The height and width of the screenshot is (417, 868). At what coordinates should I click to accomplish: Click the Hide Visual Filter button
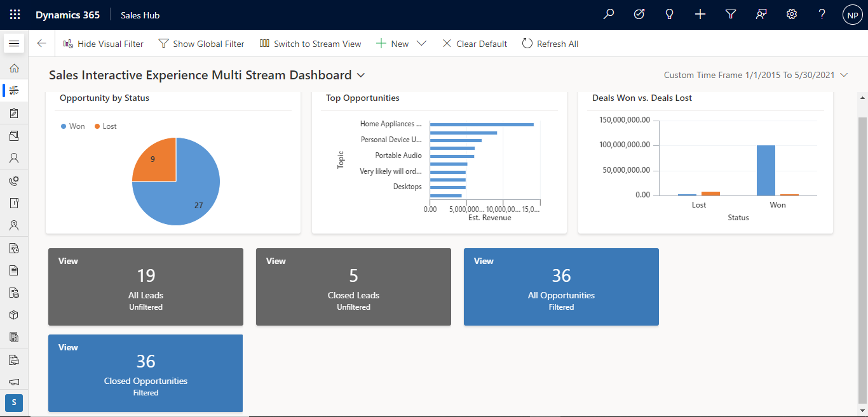tap(103, 44)
